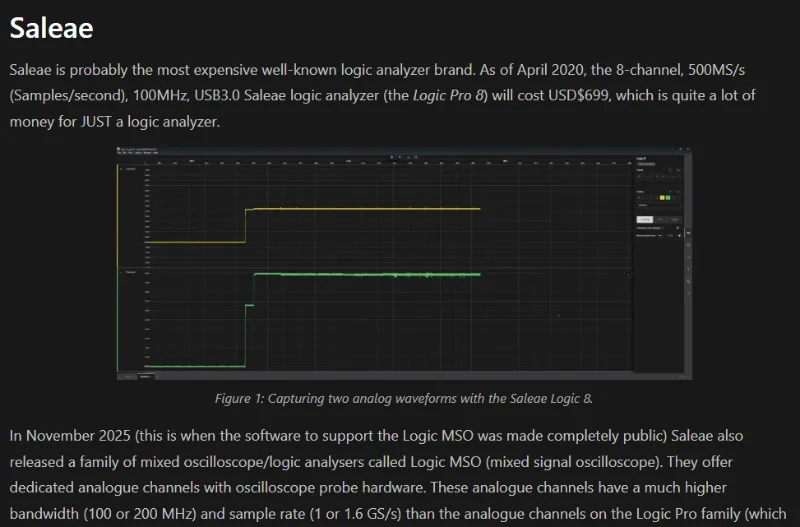Screen dimensions: 800x527
Task: Collapse the yellow channel using its label arrow
Action: [122, 170]
